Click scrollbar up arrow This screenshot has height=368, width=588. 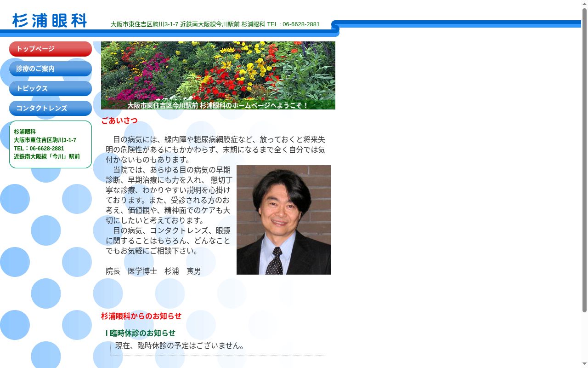coord(584,4)
